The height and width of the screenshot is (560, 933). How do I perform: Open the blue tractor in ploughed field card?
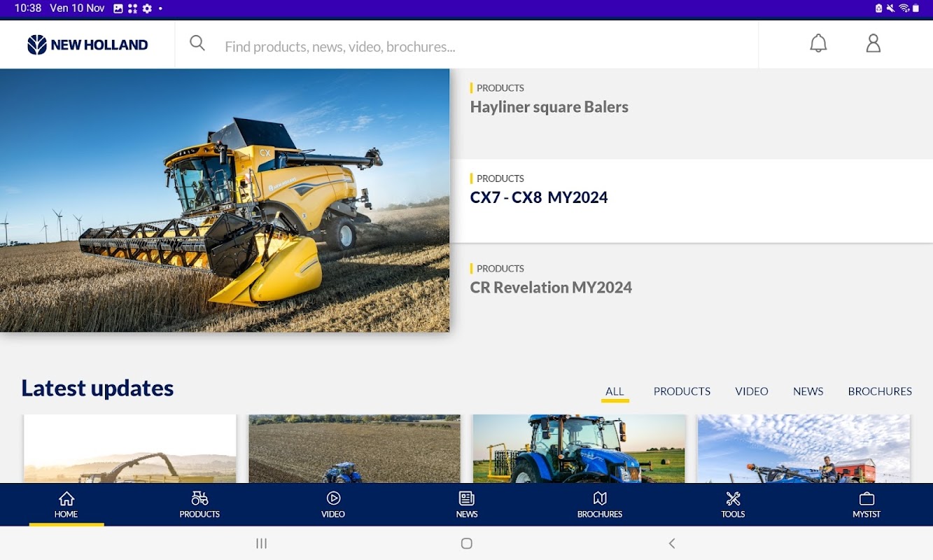354,449
